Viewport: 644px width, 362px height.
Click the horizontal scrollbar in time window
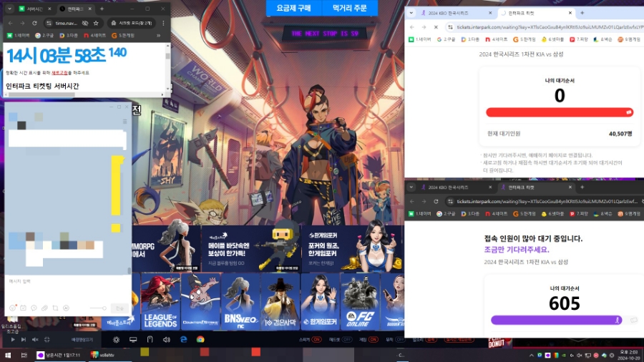42,94
